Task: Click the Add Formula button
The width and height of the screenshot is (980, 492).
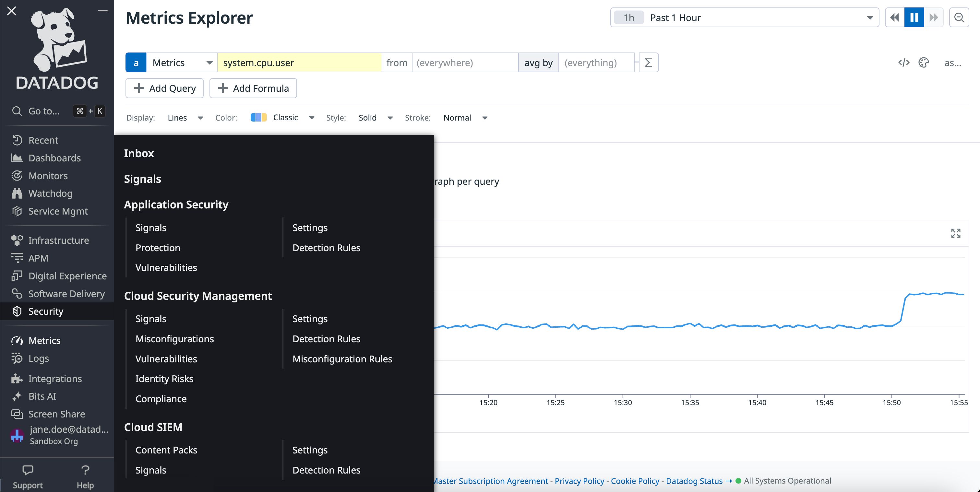Action: pyautogui.click(x=253, y=88)
